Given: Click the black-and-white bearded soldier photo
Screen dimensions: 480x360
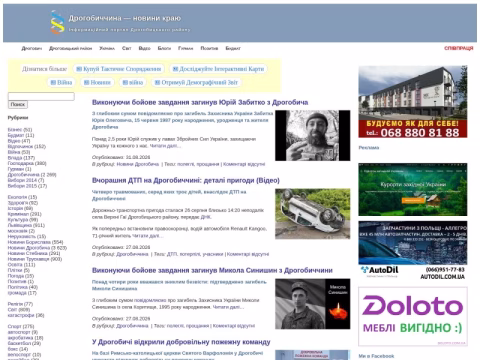Looking at the screenshot, I should [313, 135].
